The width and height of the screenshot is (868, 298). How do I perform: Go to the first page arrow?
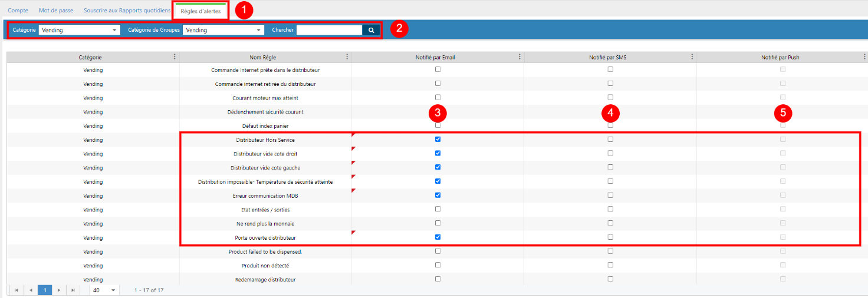(16, 290)
